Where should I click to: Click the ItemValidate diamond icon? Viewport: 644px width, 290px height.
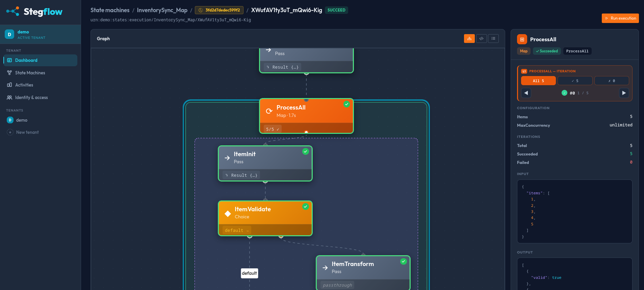228,213
